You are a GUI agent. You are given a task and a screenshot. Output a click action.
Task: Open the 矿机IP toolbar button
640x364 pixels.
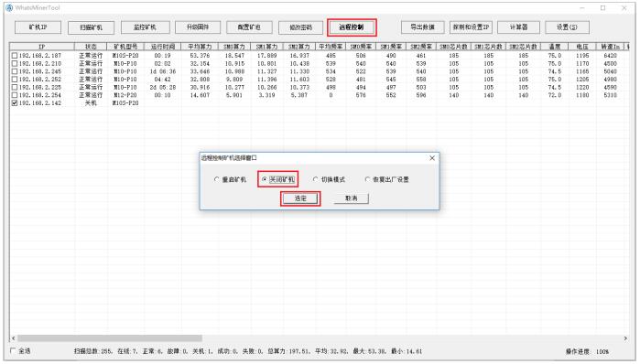click(38, 27)
